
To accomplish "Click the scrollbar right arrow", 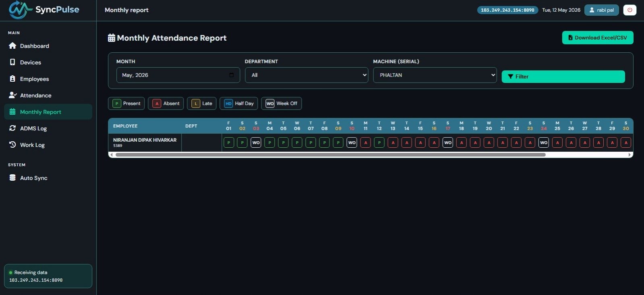I will (630, 155).
